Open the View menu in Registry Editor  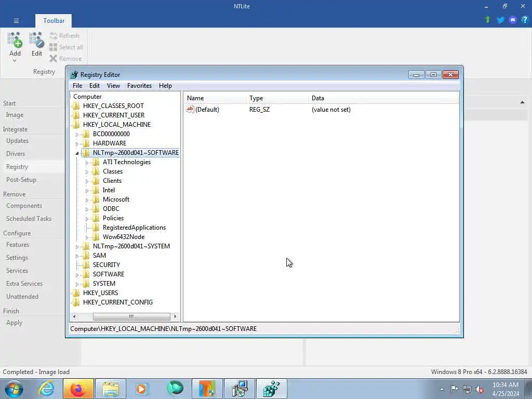coord(113,86)
